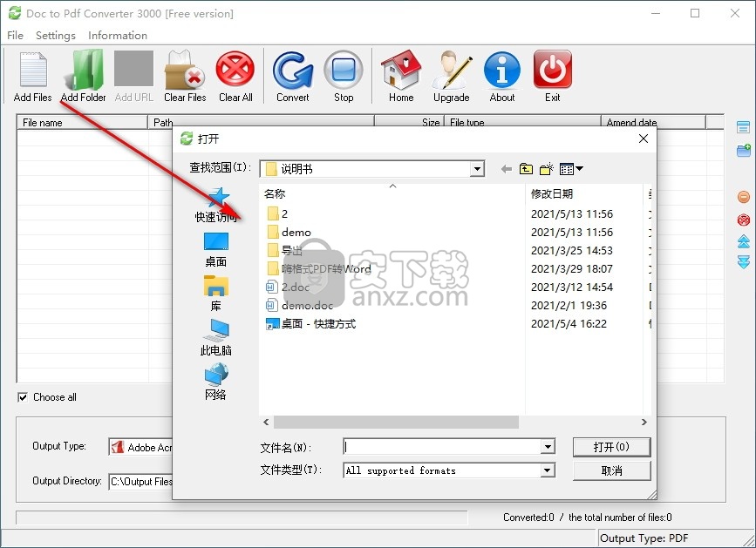Go back using the dialog's left arrow icon
The height and width of the screenshot is (548, 756).
coord(506,169)
